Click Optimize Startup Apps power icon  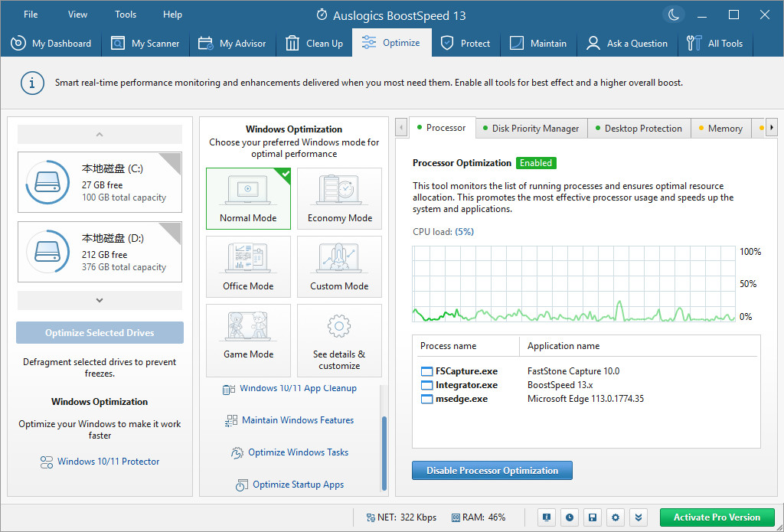coord(241,485)
